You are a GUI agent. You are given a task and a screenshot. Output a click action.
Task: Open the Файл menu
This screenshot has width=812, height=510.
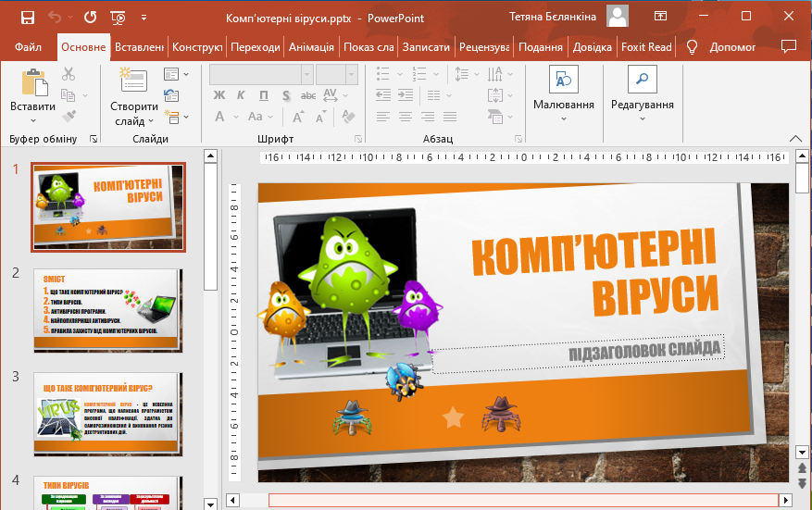[x=28, y=47]
